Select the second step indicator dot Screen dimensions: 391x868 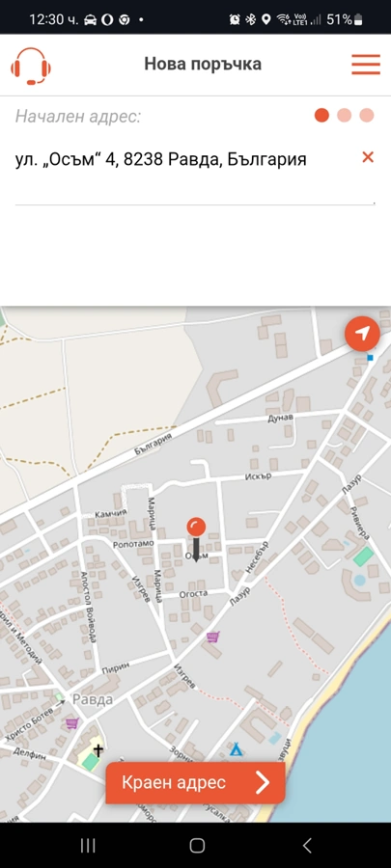click(345, 115)
